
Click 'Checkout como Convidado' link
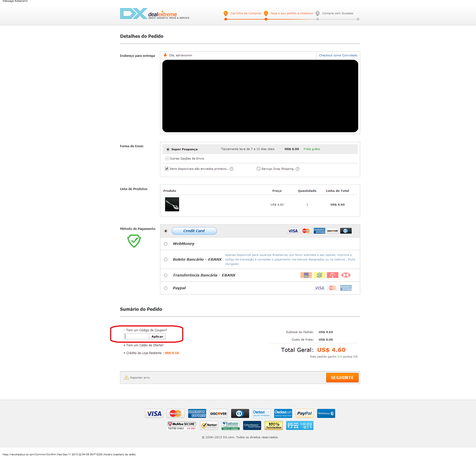click(x=338, y=55)
